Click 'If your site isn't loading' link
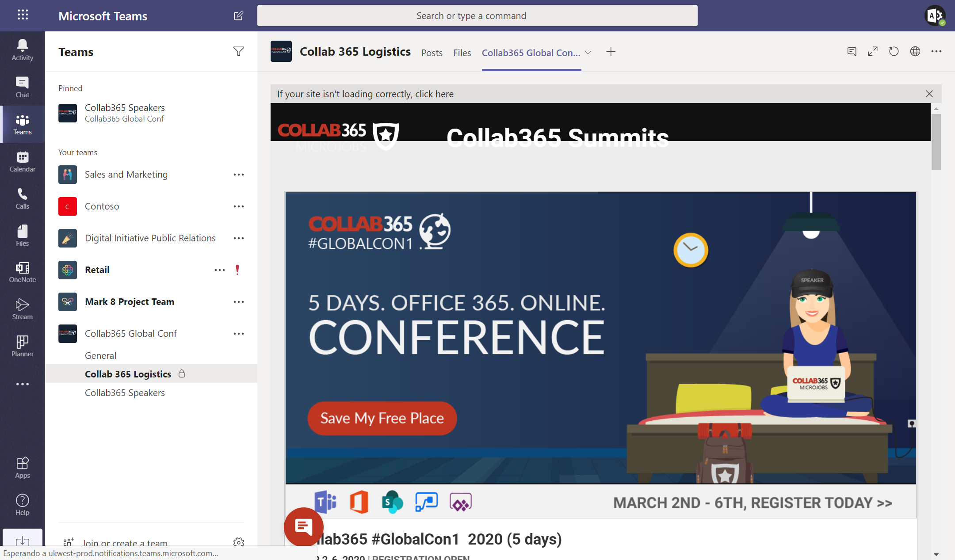Screen dimensions: 955x560 [x=365, y=94]
